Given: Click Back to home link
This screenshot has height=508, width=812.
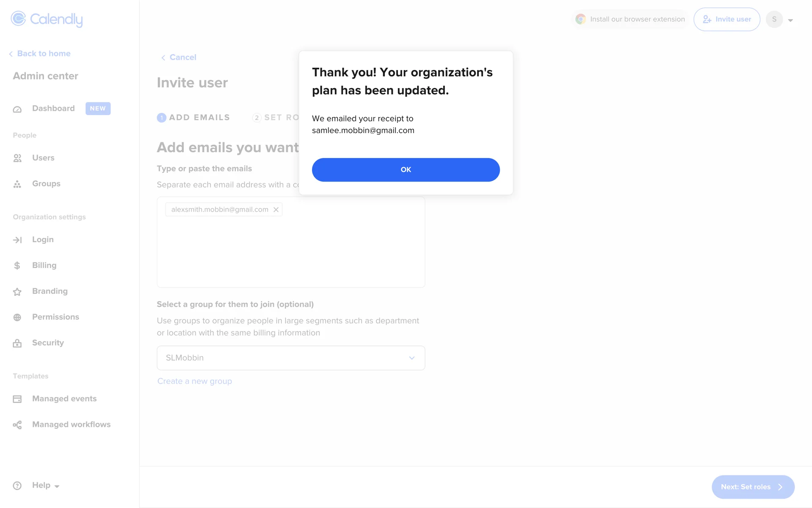Looking at the screenshot, I should click(44, 54).
